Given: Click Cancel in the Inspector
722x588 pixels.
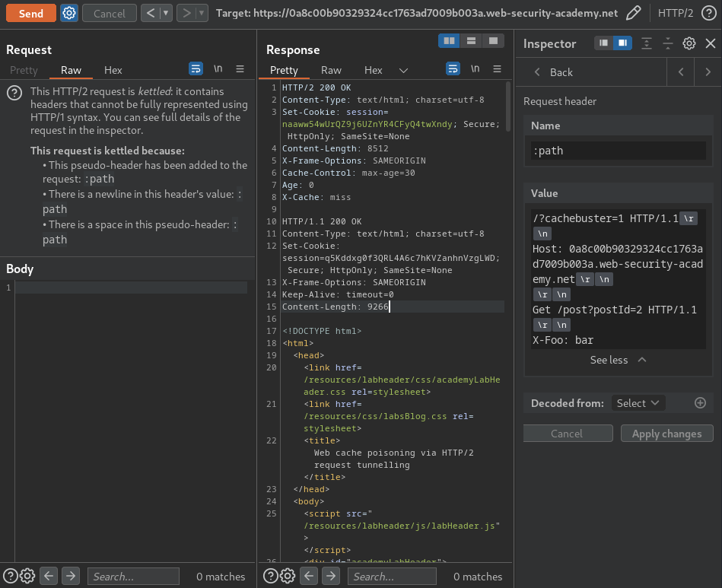Looking at the screenshot, I should coord(568,434).
